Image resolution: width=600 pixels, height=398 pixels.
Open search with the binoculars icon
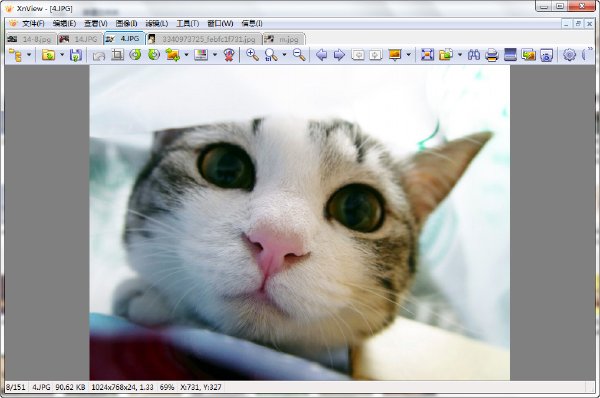(x=474, y=55)
